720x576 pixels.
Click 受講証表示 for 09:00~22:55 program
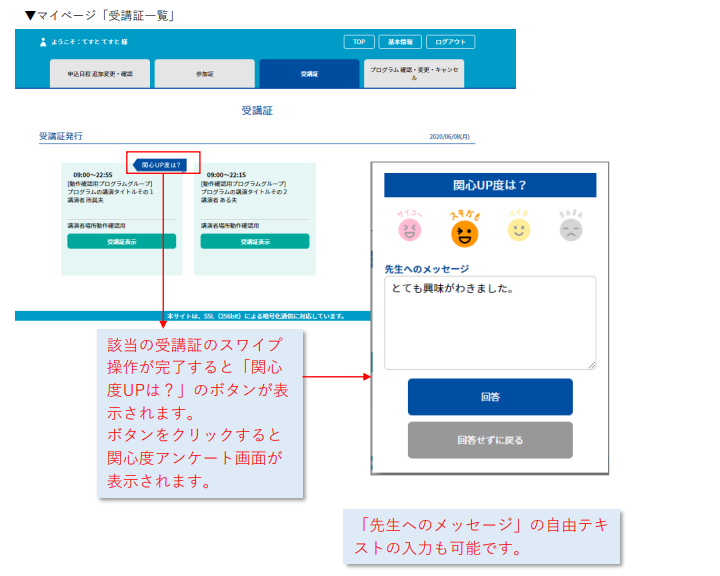click(122, 241)
